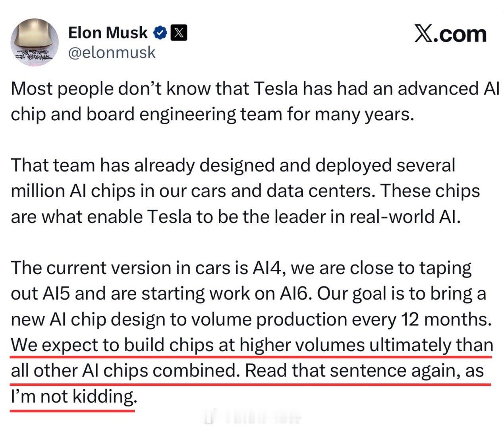Click the blurred watermark at the bottom

point(254,417)
